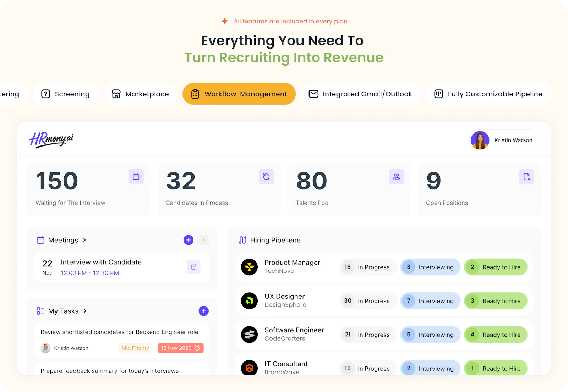
Task: Click the 12:00 PM - 12:30 PM time link
Action: coord(90,273)
